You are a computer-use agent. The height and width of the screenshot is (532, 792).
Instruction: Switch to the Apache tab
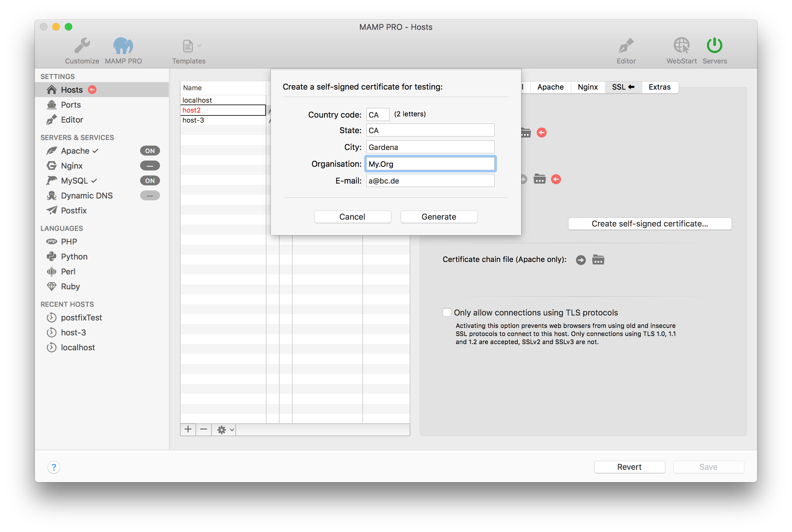550,87
